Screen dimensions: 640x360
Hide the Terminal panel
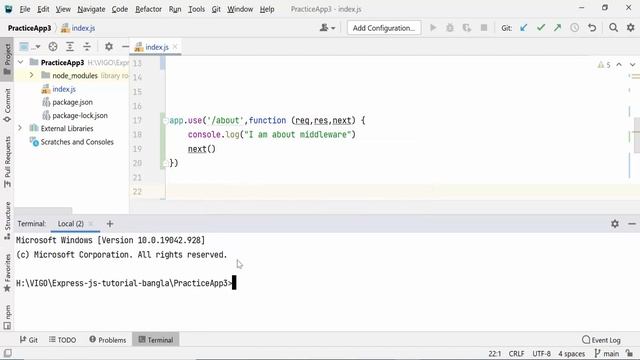click(x=632, y=224)
